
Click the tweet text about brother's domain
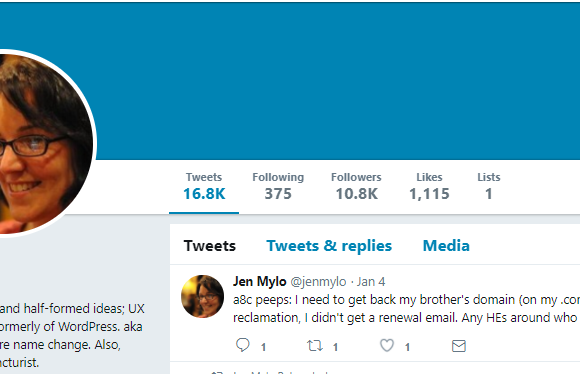pos(406,309)
